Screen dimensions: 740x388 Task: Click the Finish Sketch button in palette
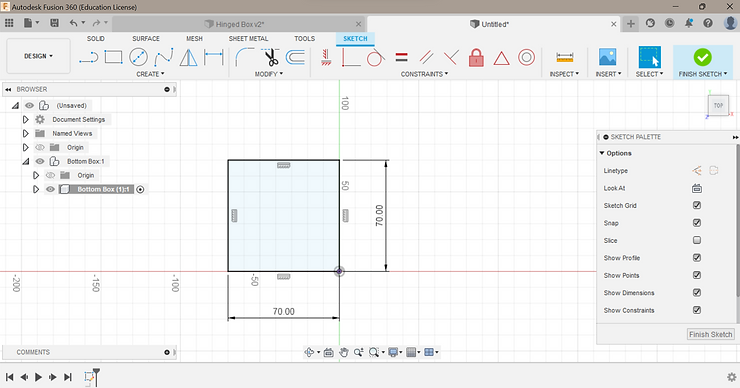[x=710, y=334]
